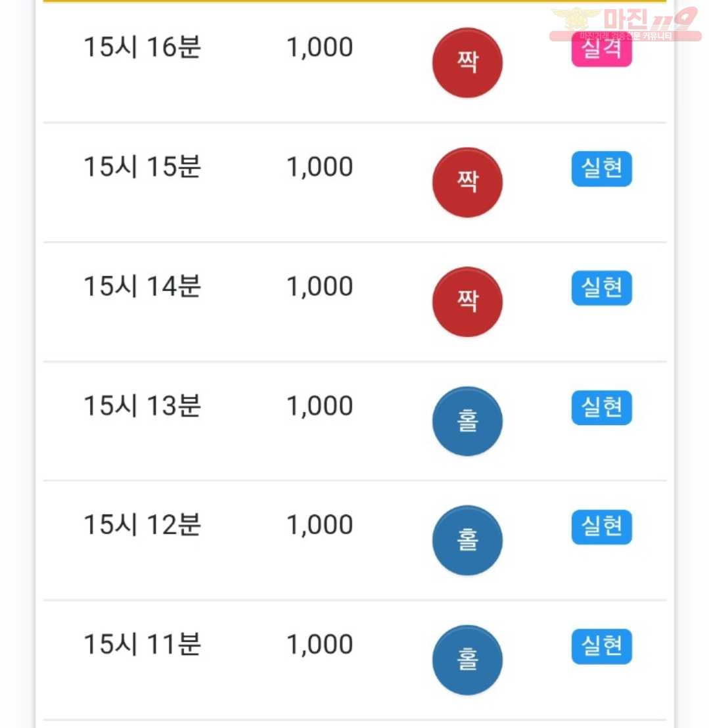709x728 pixels.
Task: Click the red 짝 circle for 15시 14분
Action: point(467,302)
